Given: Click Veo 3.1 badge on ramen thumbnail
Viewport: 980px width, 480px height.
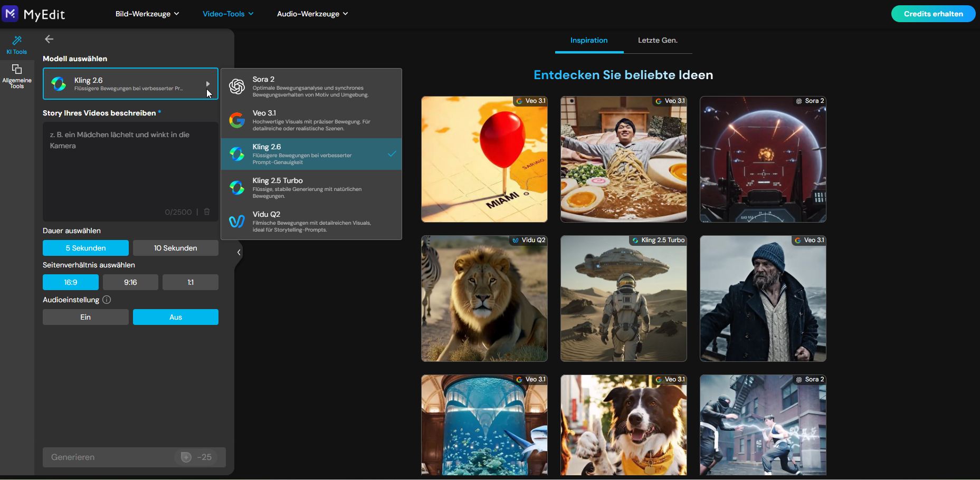Looking at the screenshot, I should [670, 101].
